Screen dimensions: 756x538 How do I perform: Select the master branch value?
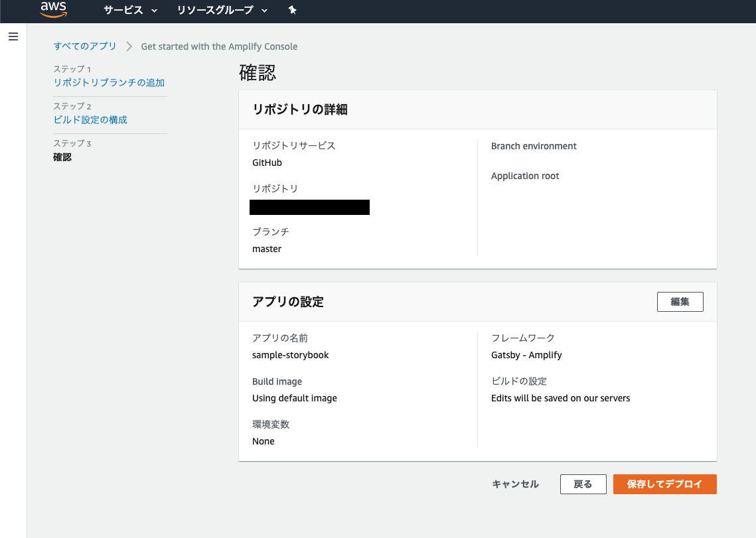click(x=267, y=249)
